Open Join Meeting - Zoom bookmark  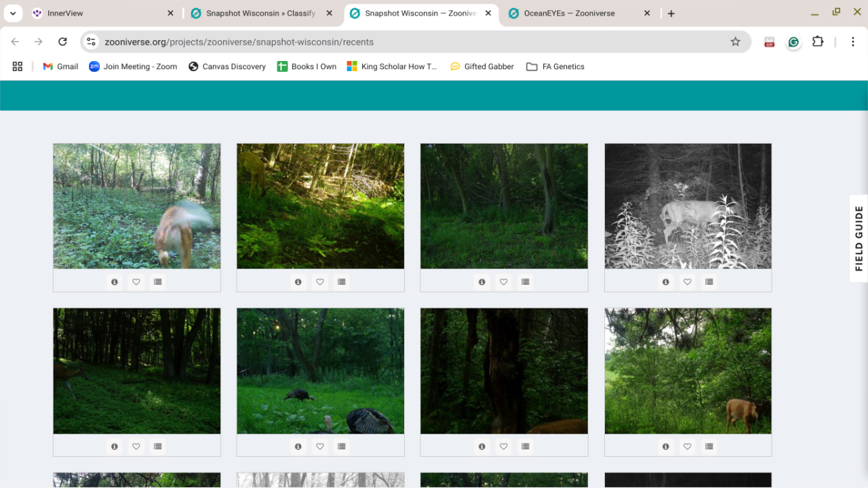[x=133, y=66]
